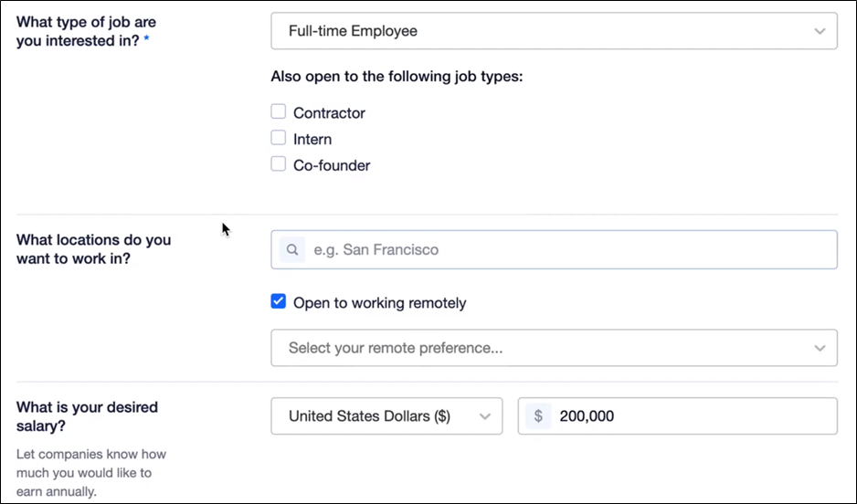
Task: Click the Open to working remotely label
Action: pyautogui.click(x=380, y=303)
